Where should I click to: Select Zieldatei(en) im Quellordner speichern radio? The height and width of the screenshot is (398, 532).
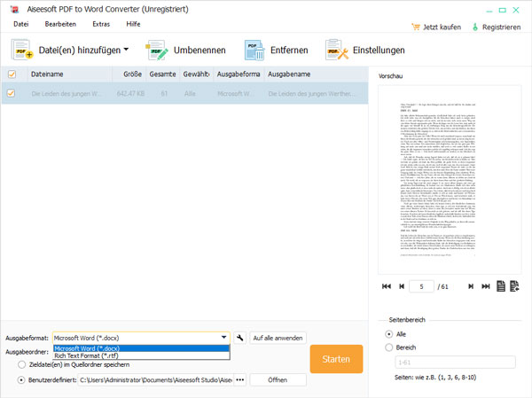coord(21,364)
